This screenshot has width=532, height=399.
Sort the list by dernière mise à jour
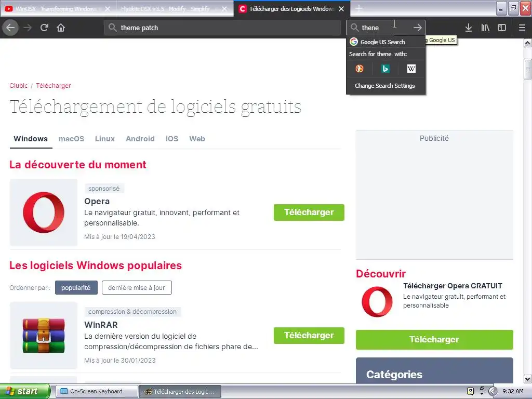pos(137,288)
